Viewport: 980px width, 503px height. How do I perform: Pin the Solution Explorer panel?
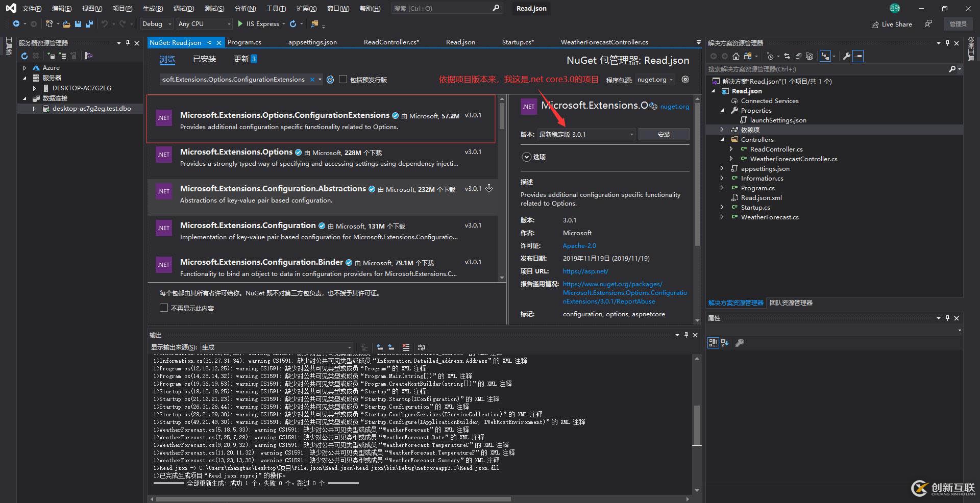pos(947,43)
